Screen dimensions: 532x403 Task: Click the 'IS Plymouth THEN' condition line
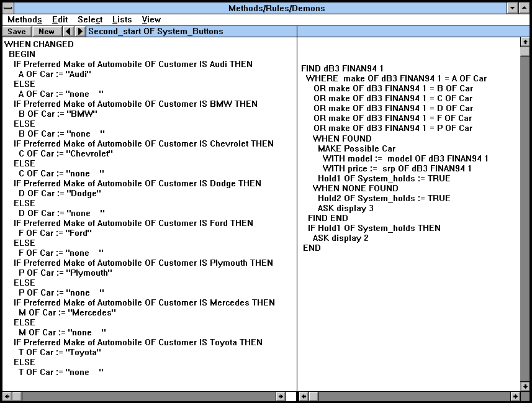pos(143,263)
